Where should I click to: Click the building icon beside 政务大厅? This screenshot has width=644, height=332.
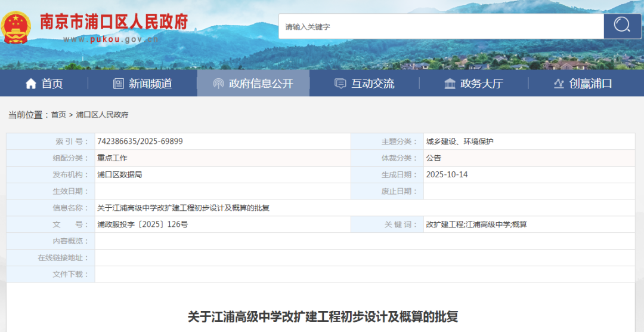point(450,84)
